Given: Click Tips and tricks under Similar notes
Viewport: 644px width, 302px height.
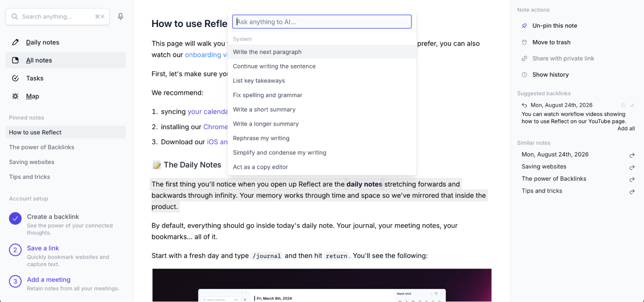Looking at the screenshot, I should [x=542, y=191].
